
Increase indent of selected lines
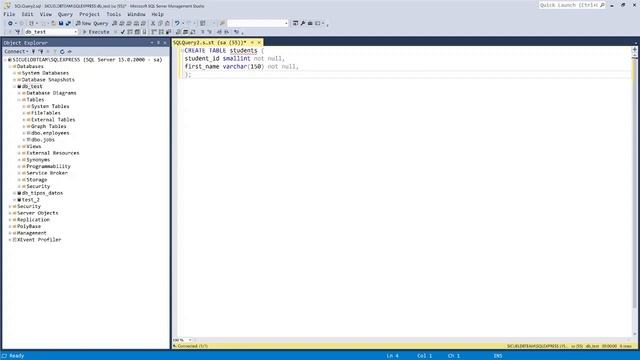click(x=227, y=32)
